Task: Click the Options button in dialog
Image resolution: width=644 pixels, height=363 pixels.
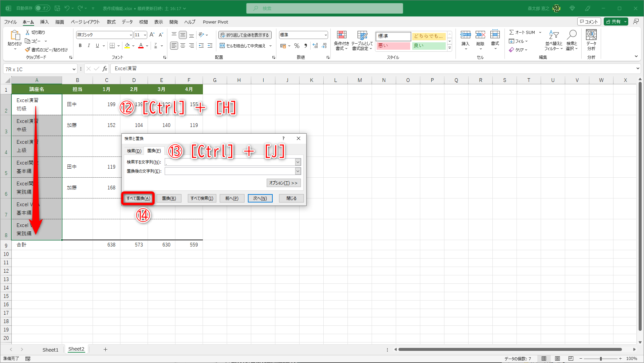Action: [x=283, y=183]
